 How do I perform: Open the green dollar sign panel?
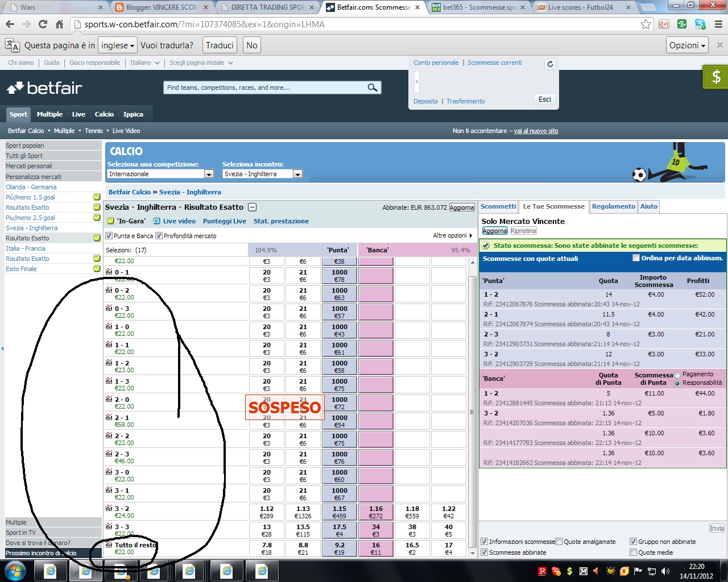716,77
